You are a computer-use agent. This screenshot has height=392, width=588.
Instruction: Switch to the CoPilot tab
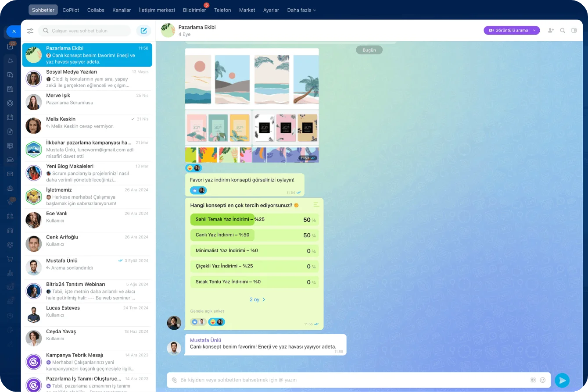click(x=71, y=10)
